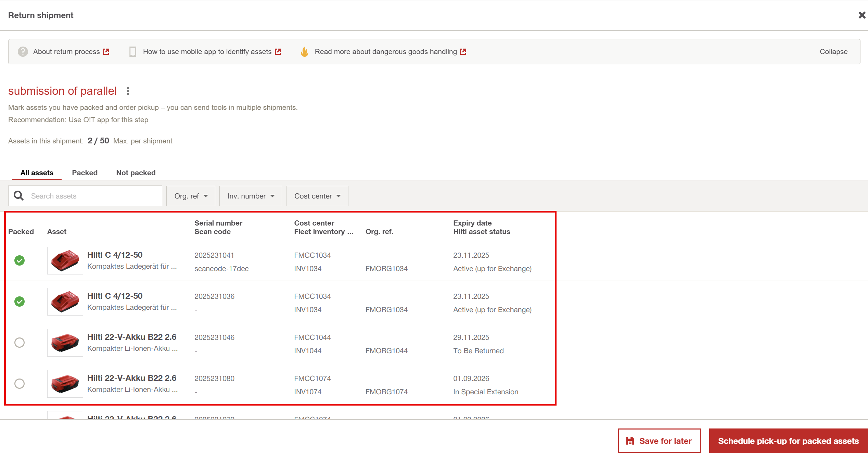Close the Return shipment dialog
Viewport: 868px width, 461px height.
coord(862,15)
